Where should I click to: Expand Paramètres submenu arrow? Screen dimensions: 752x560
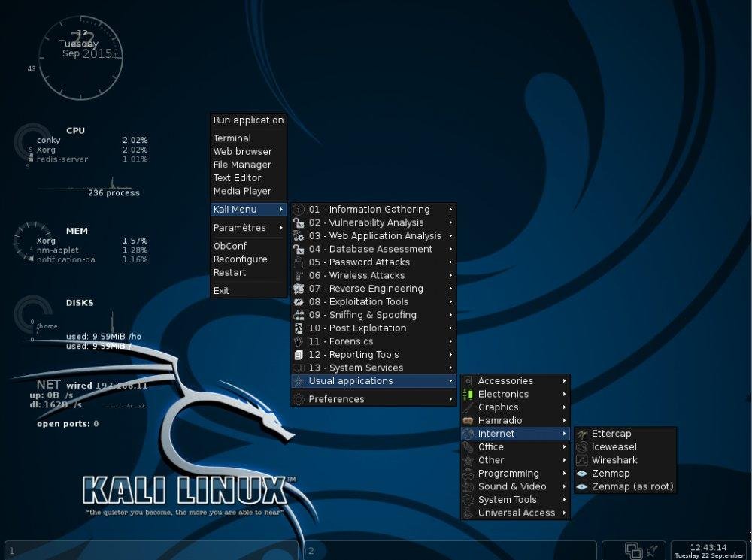pos(281,228)
